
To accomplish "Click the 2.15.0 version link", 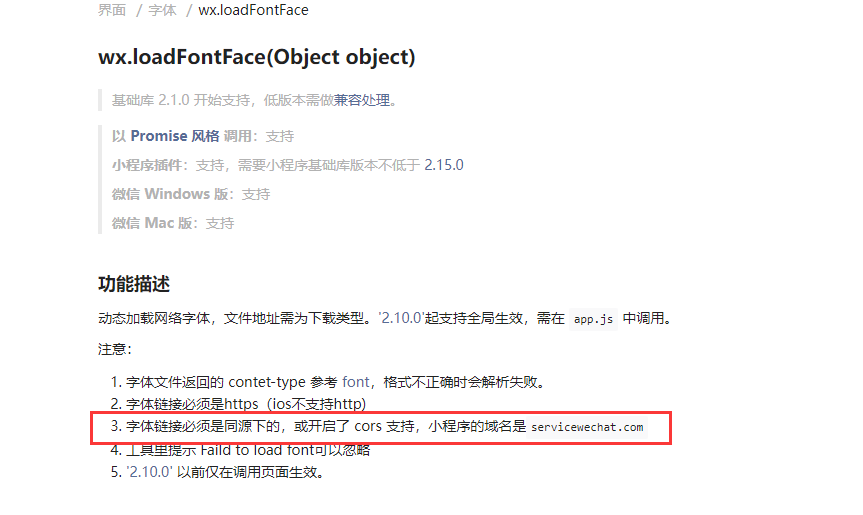I will click(444, 165).
